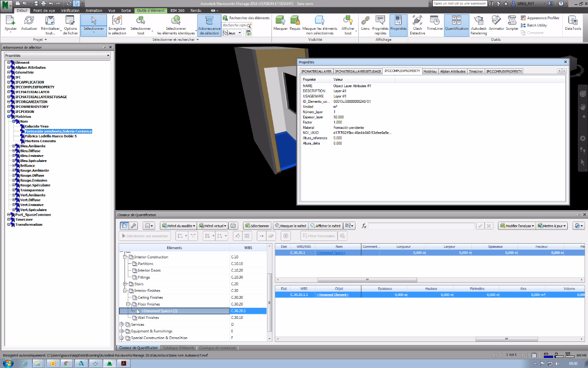Click Réinitialiser tout icon
Image resolution: width=588 pixels, height=368 pixels.
(x=50, y=20)
